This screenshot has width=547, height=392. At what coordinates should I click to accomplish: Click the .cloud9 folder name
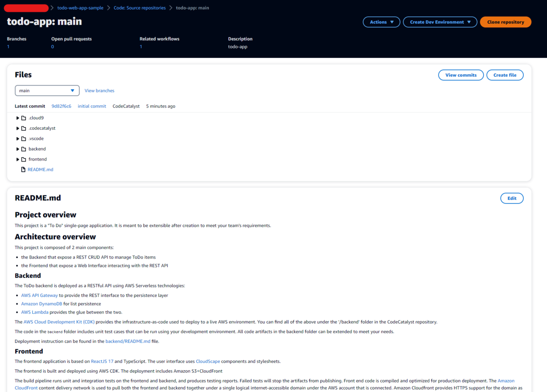click(x=36, y=118)
